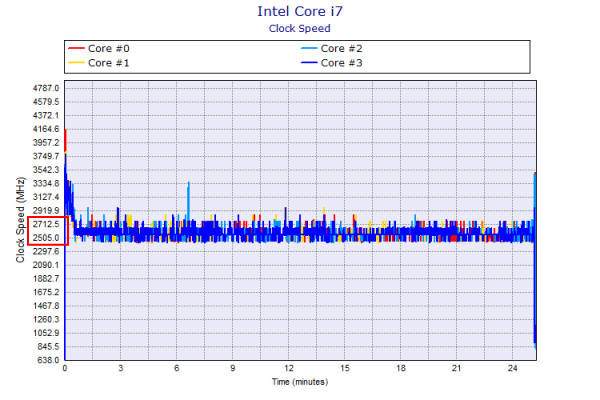Click the 1467.8 y-axis value

46,306
